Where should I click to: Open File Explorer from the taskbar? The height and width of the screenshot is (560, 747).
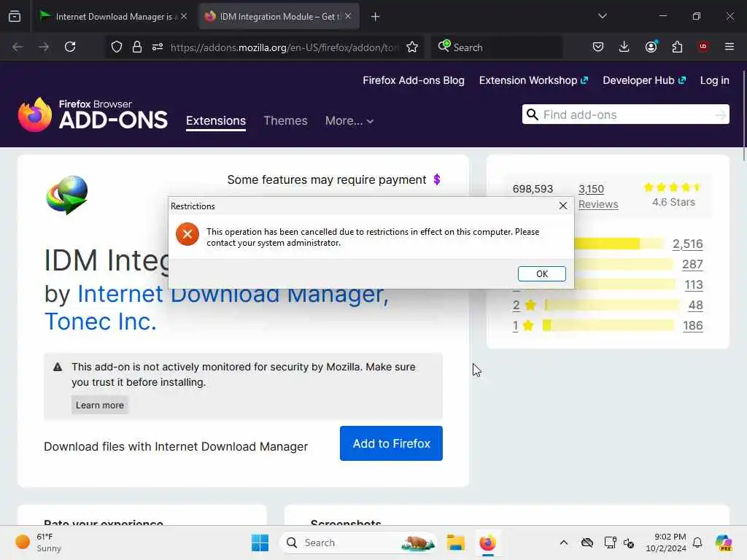click(455, 542)
